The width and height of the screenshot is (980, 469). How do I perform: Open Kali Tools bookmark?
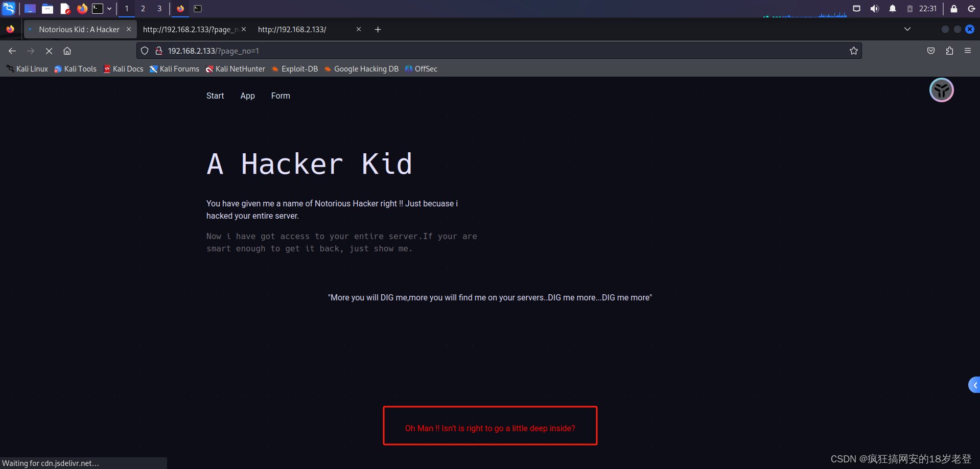76,69
